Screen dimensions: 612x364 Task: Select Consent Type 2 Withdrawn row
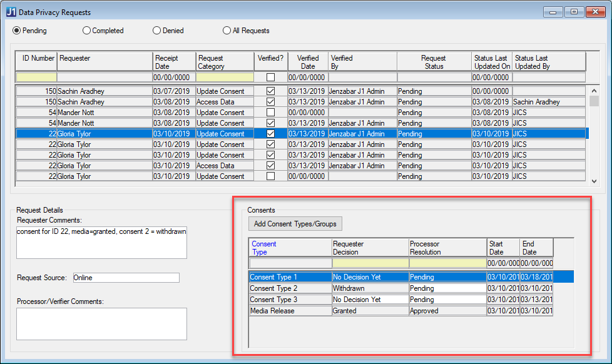[290, 288]
